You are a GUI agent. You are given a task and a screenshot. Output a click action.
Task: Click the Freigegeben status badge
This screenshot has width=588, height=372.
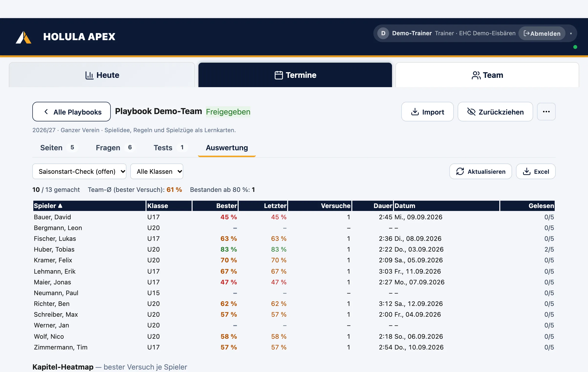click(x=228, y=112)
